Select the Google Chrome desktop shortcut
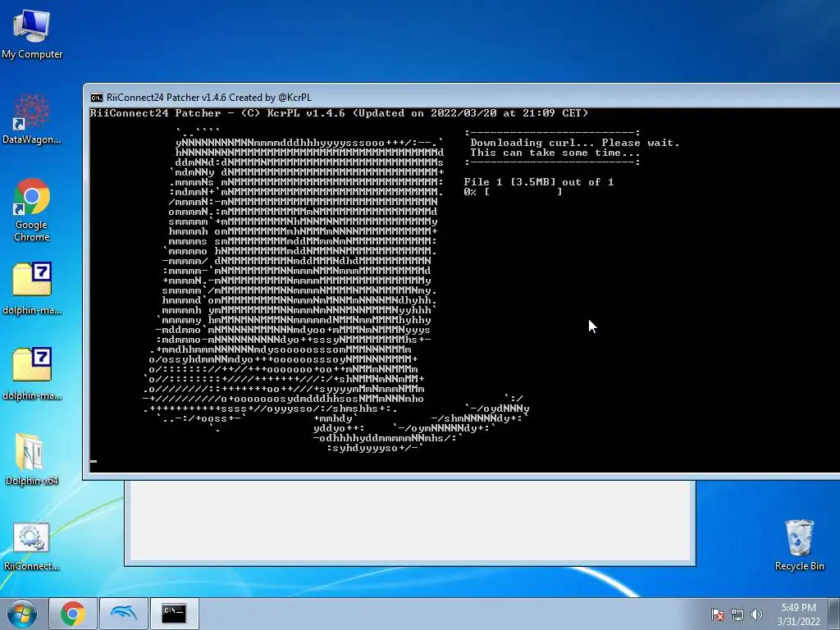 [x=32, y=209]
